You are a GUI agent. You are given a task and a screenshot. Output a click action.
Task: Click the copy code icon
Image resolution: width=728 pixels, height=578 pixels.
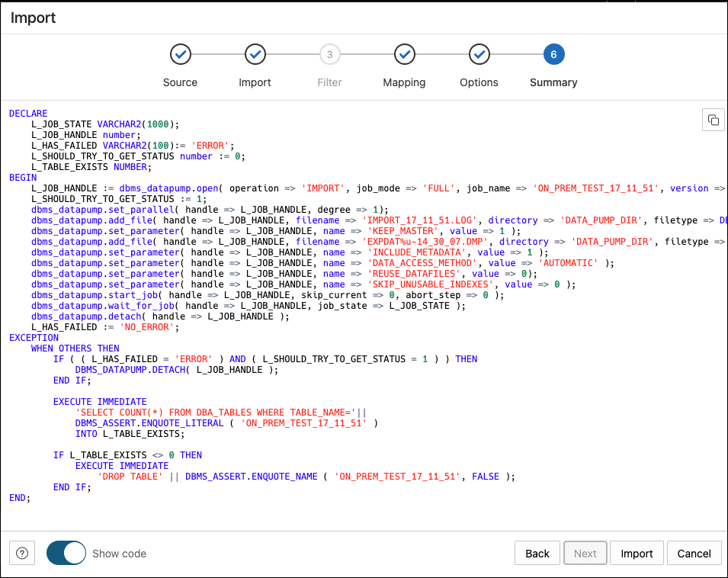tap(713, 120)
